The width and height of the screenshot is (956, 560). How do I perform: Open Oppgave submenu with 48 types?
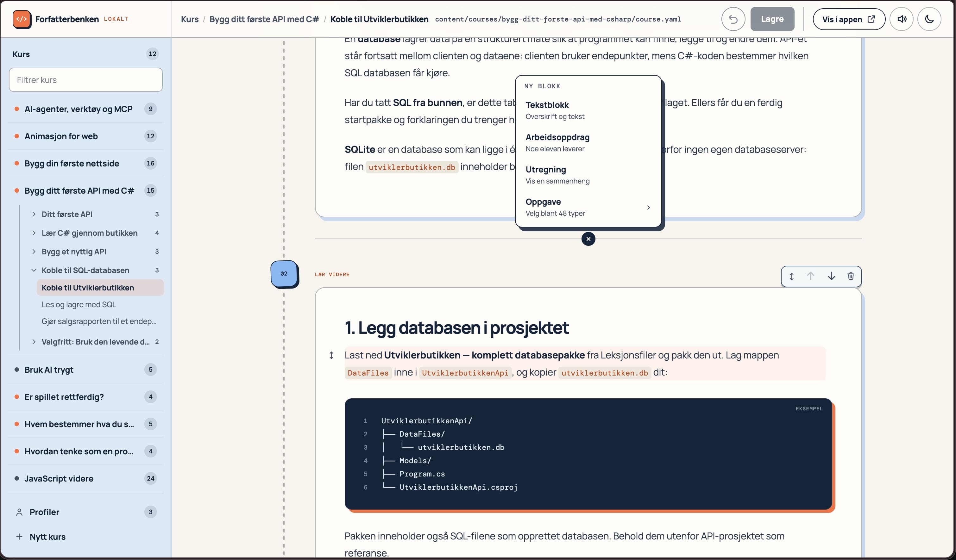point(588,207)
